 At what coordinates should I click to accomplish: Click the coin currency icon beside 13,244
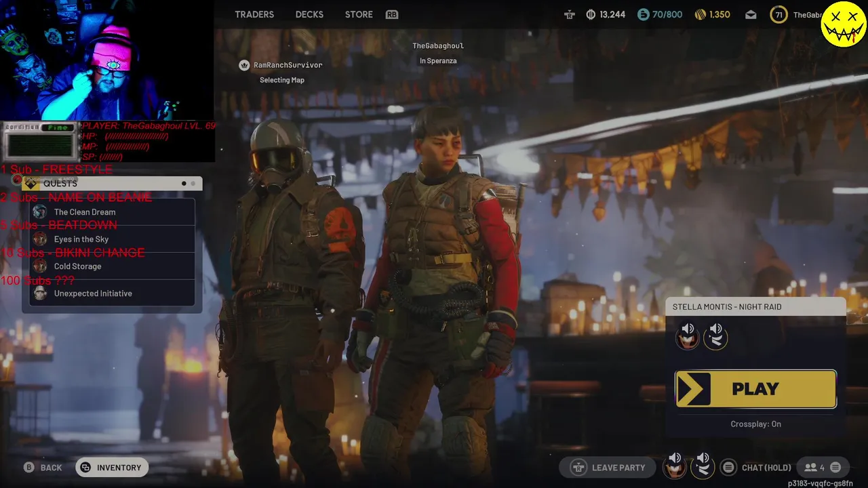[591, 14]
